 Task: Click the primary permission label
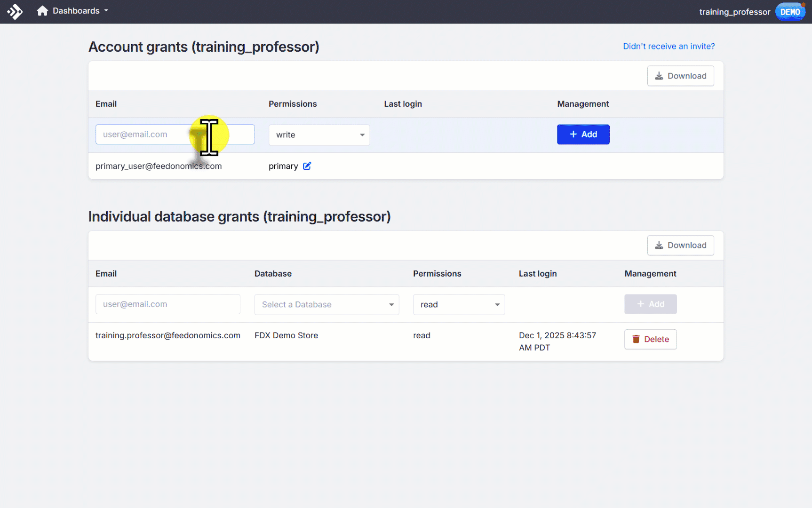pos(283,167)
